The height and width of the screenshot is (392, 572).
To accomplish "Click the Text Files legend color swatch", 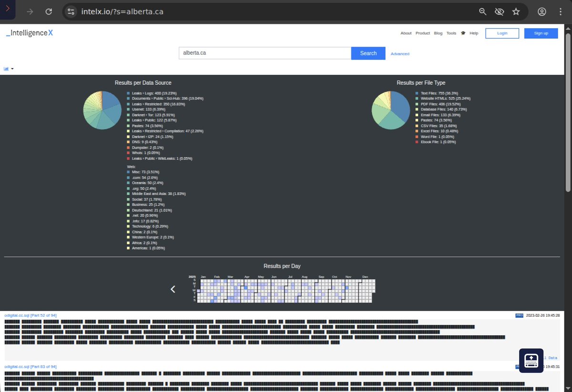I will pyautogui.click(x=417, y=93).
